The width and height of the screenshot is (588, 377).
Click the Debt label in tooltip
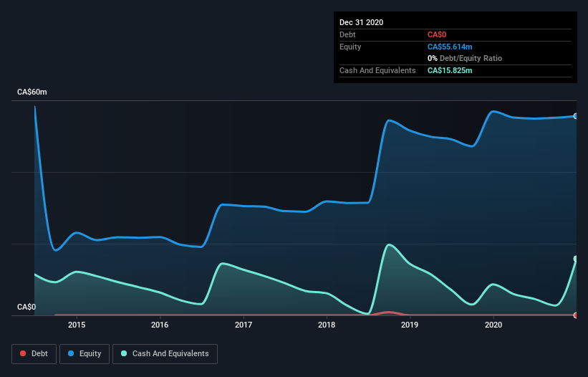pos(347,34)
